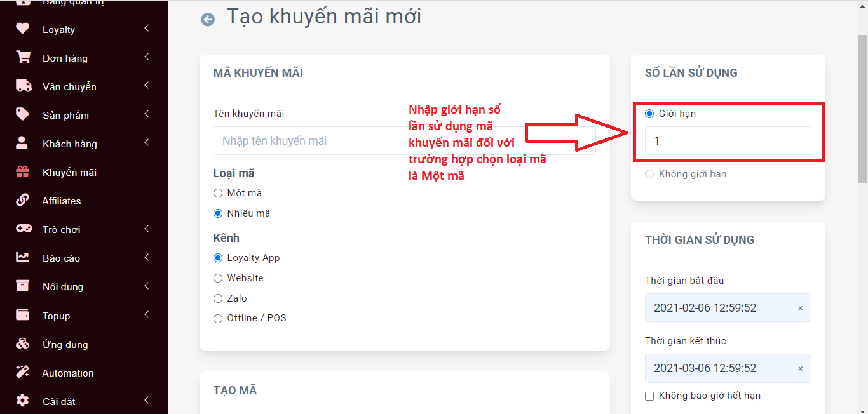Click the Vận chuyển truck icon
This screenshot has height=414, width=868.
pos(24,86)
